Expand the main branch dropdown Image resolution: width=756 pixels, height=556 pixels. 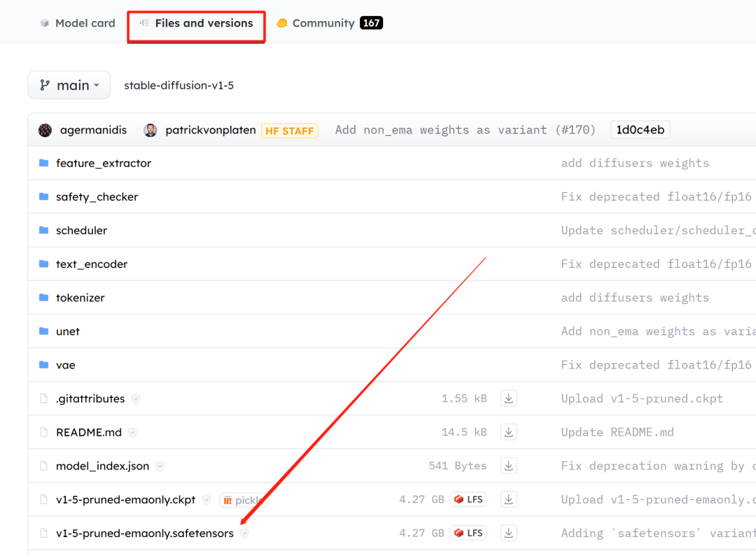click(x=69, y=85)
